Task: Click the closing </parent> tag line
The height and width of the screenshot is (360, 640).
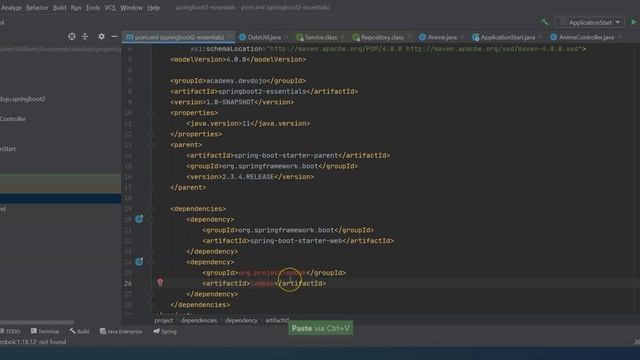Action: tap(188, 187)
